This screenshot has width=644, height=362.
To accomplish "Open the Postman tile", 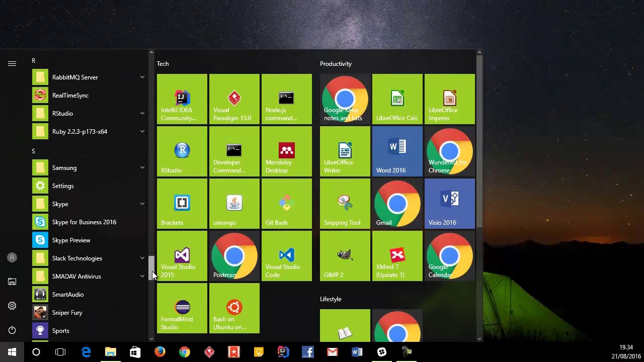I will pyautogui.click(x=234, y=256).
